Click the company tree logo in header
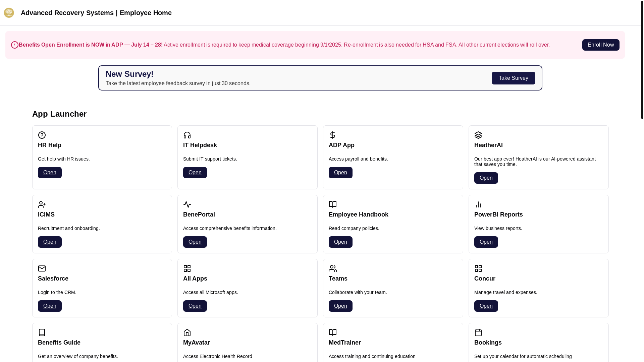644x362 pixels. click(x=9, y=13)
